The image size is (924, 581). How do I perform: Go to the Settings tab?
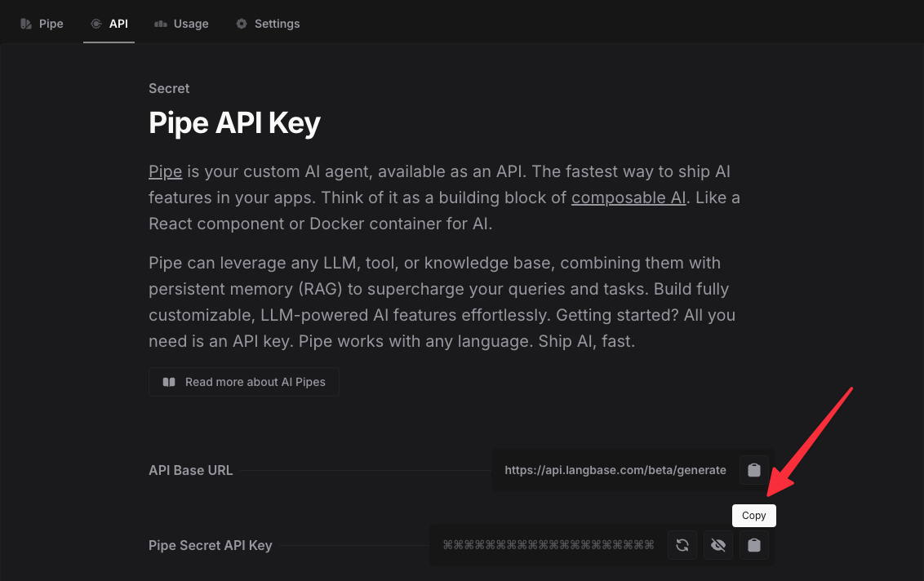268,24
